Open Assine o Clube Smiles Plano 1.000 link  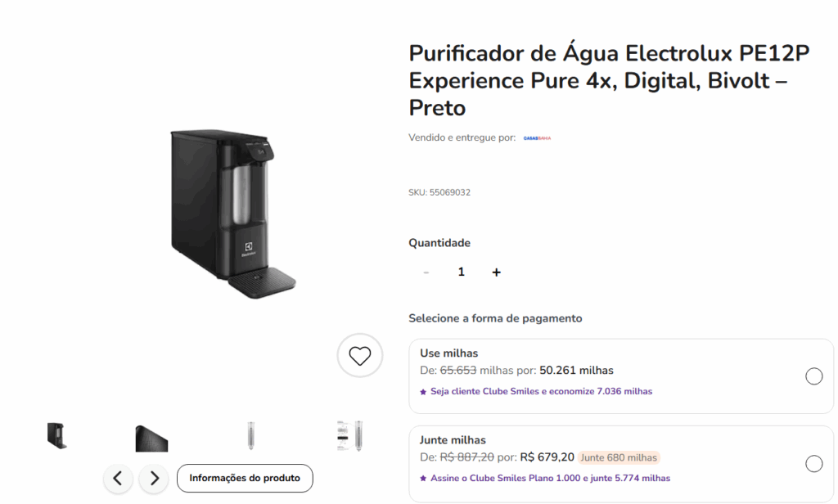[551, 478]
